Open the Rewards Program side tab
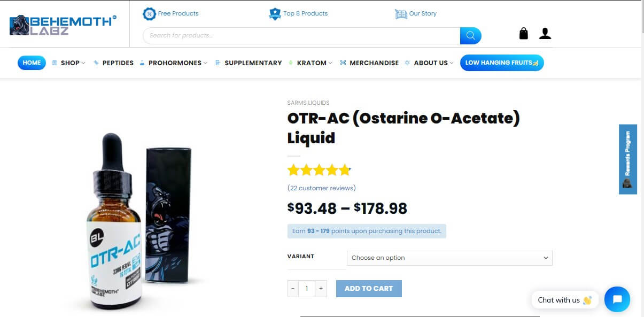The height and width of the screenshot is (317, 644). (x=628, y=159)
